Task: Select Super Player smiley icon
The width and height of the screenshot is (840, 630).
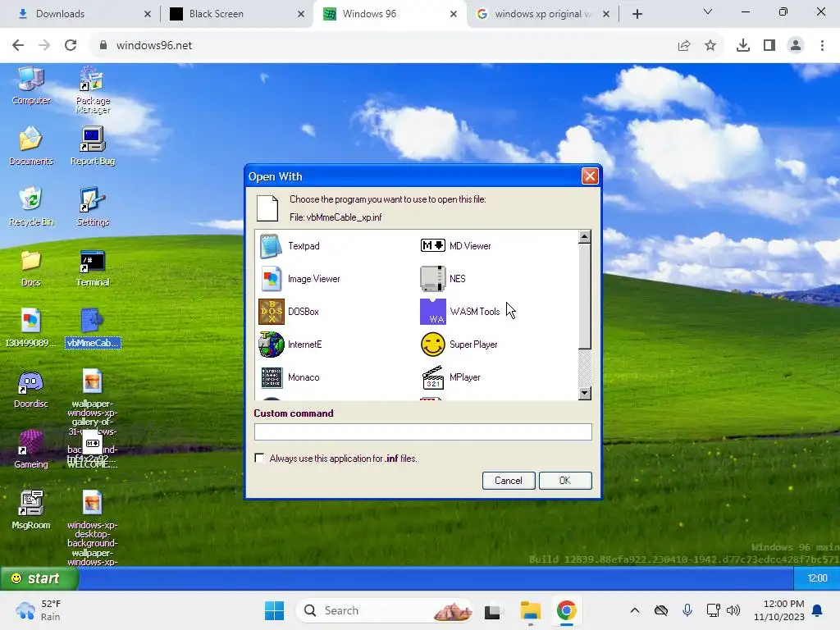Action: (x=433, y=345)
